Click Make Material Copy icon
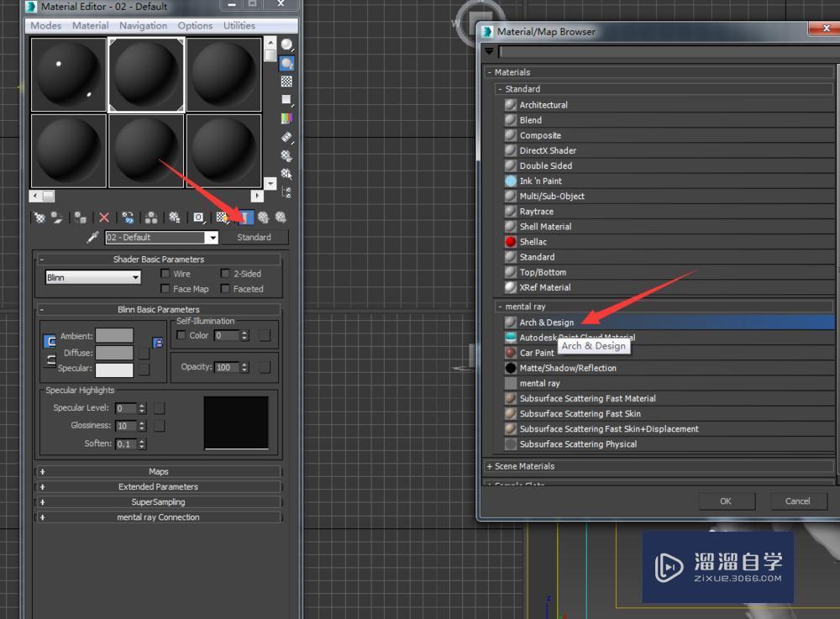 pyautogui.click(x=128, y=218)
